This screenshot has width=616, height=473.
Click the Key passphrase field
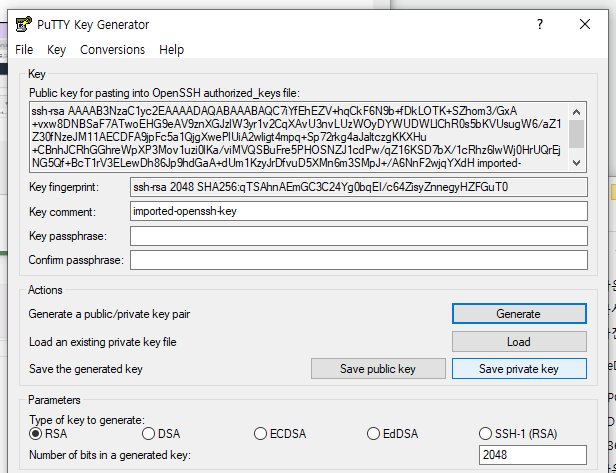[359, 236]
